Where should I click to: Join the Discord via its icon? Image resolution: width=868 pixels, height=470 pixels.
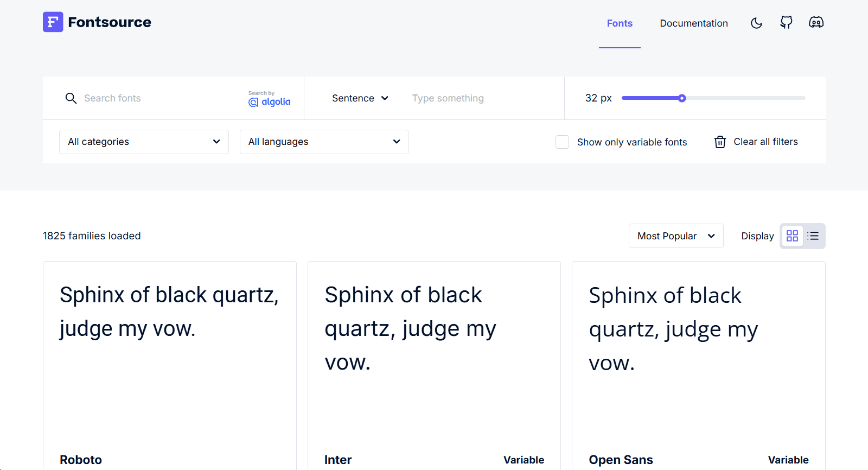tap(816, 23)
